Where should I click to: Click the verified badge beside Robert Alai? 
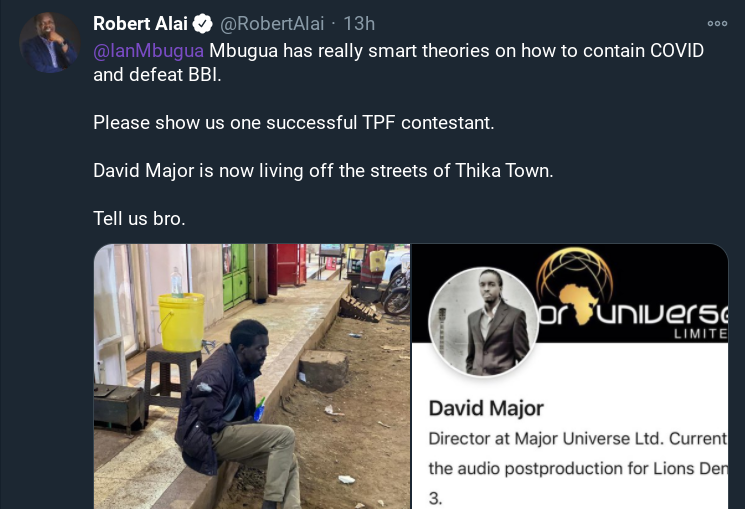[x=203, y=24]
